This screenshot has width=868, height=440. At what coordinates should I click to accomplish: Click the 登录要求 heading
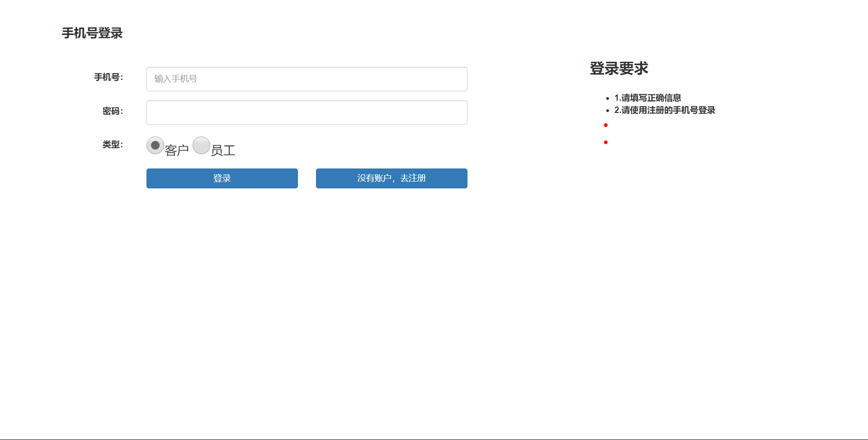point(619,68)
